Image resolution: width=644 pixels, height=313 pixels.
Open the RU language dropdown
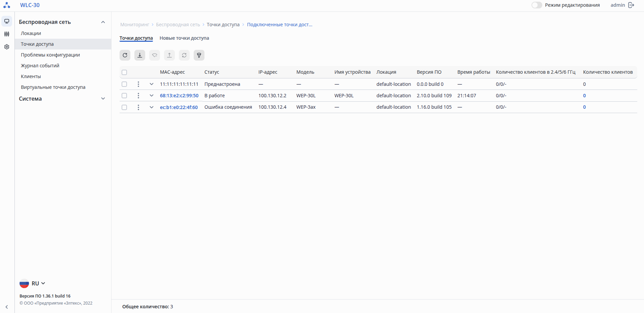tap(33, 283)
